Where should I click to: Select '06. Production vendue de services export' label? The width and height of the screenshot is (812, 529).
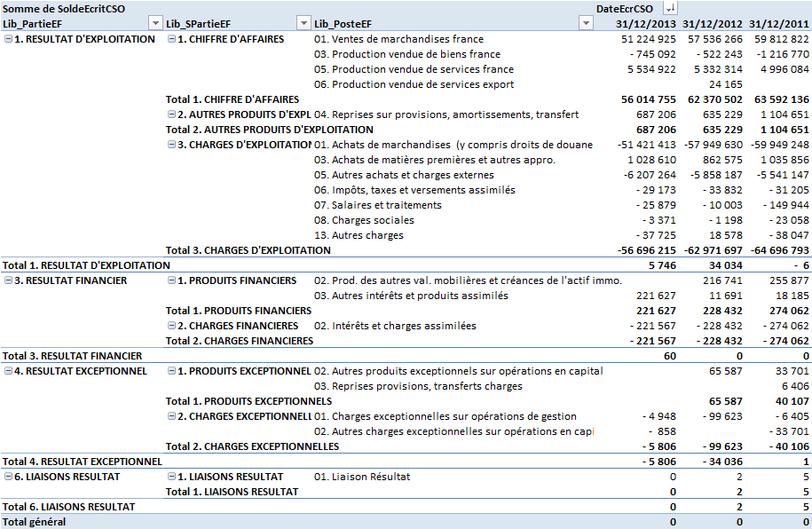(414, 84)
